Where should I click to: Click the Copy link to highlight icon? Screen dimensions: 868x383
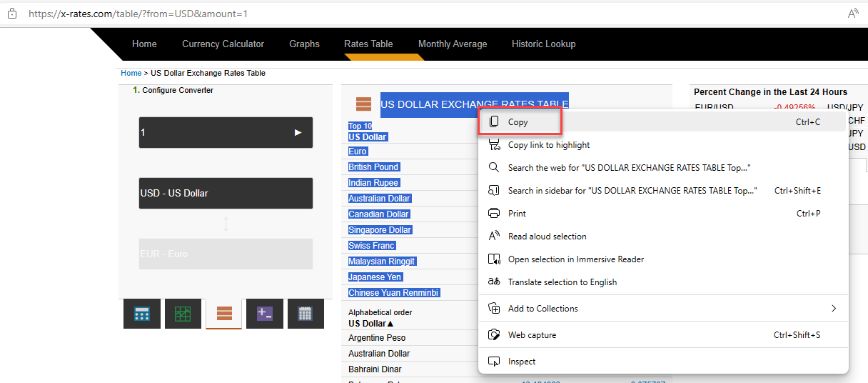click(494, 145)
